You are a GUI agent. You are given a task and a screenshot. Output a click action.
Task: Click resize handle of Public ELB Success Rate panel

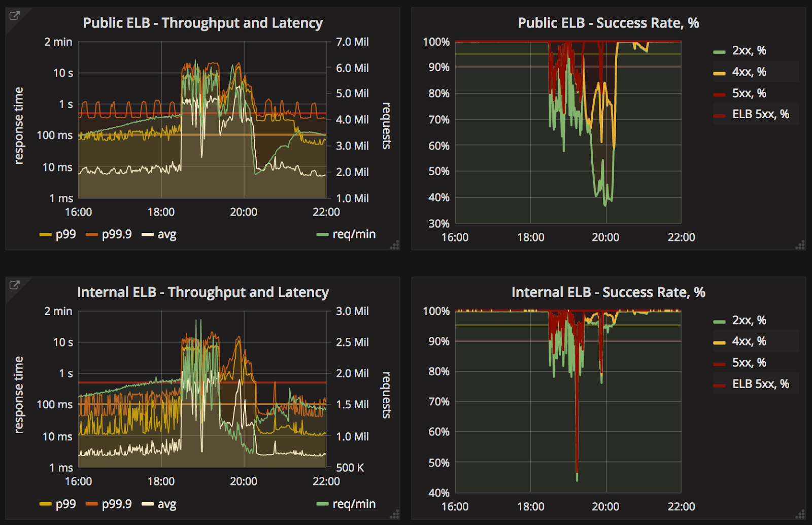tap(800, 245)
